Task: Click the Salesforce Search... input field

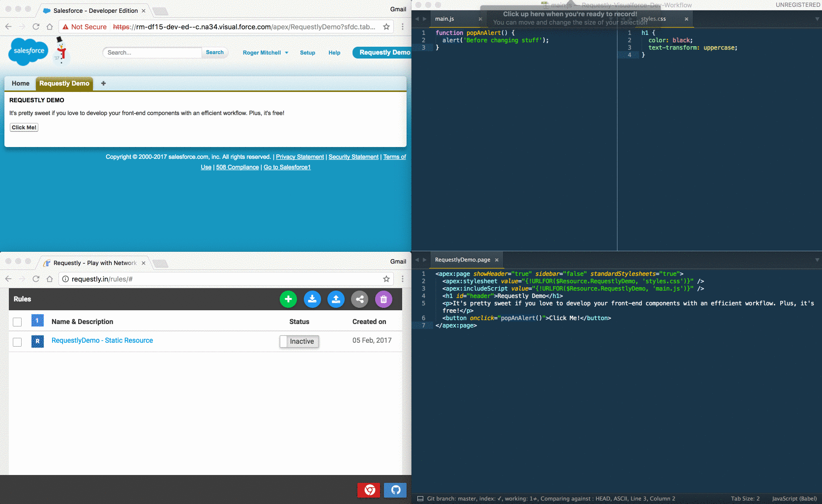Action: 152,53
